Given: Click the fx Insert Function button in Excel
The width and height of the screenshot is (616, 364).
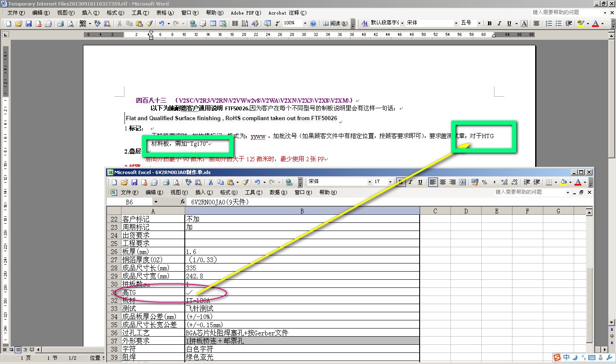Looking at the screenshot, I should (183, 202).
